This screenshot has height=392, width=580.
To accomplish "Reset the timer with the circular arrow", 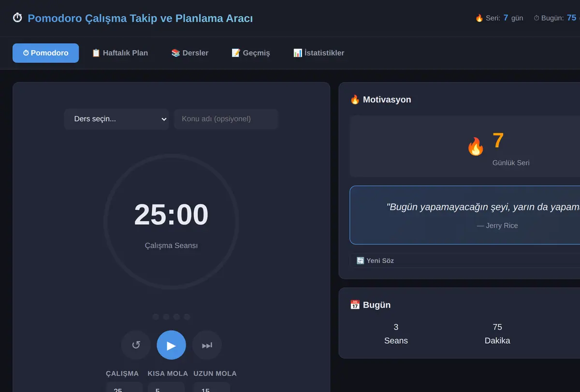I will coord(136,345).
